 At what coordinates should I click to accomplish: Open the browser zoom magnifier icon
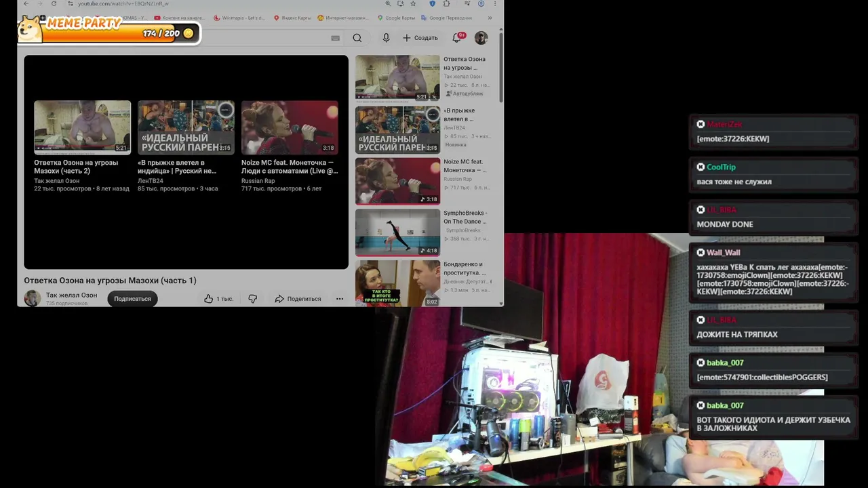[x=388, y=3]
